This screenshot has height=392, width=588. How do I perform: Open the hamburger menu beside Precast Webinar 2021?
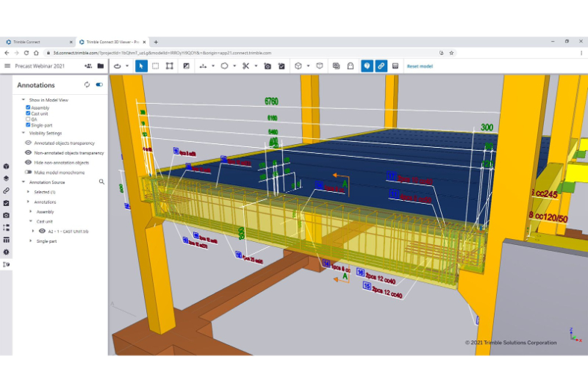click(x=7, y=66)
